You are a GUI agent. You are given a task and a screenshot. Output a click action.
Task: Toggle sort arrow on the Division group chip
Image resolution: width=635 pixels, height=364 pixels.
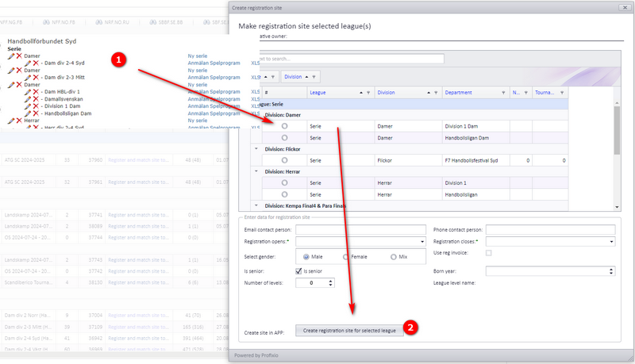click(306, 77)
